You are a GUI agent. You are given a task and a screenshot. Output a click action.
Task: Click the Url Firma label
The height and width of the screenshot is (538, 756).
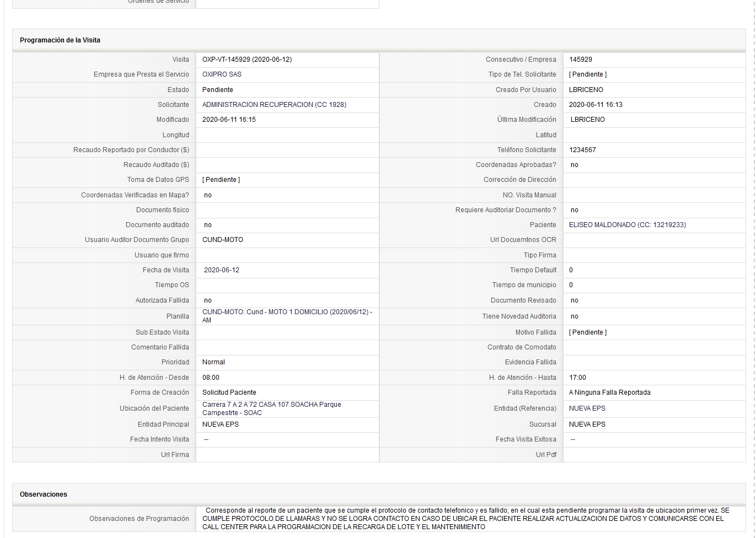pos(175,455)
